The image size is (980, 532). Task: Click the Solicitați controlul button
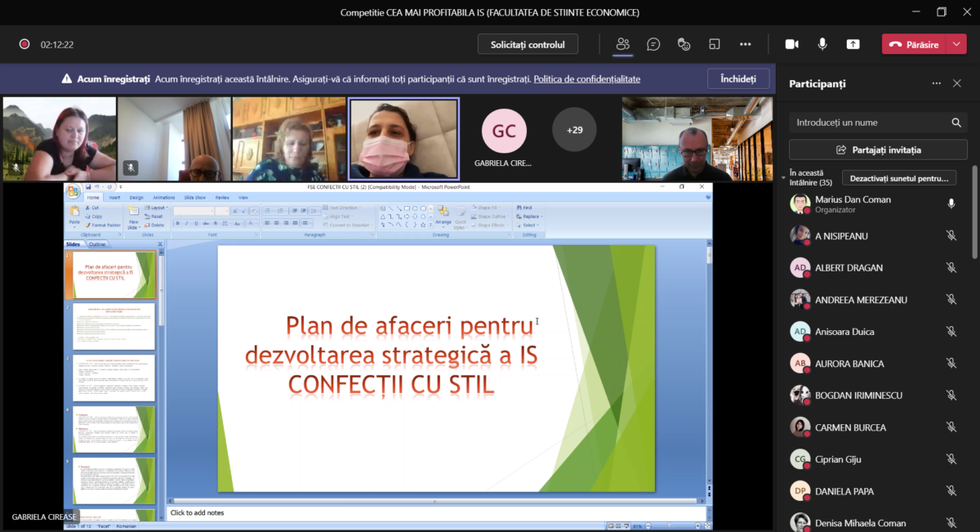coord(528,44)
